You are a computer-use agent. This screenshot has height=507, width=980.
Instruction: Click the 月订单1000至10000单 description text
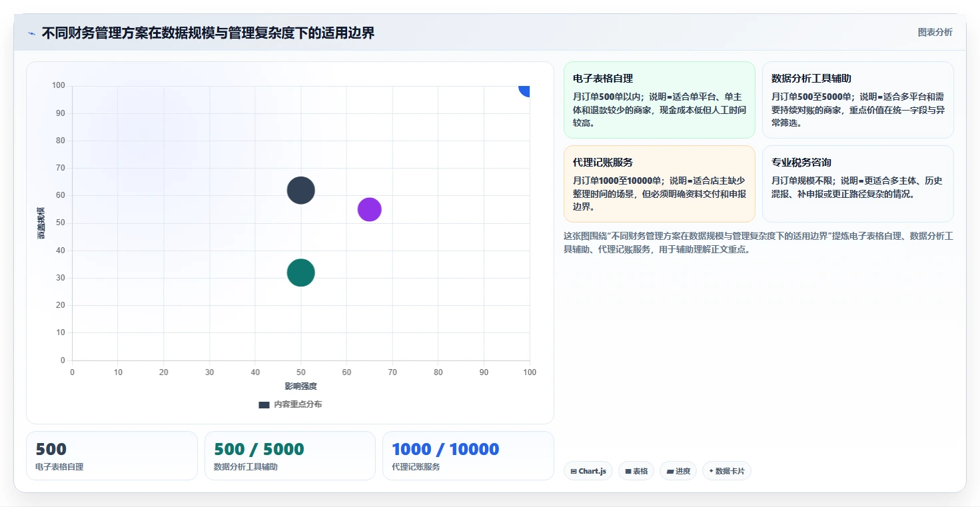click(660, 193)
